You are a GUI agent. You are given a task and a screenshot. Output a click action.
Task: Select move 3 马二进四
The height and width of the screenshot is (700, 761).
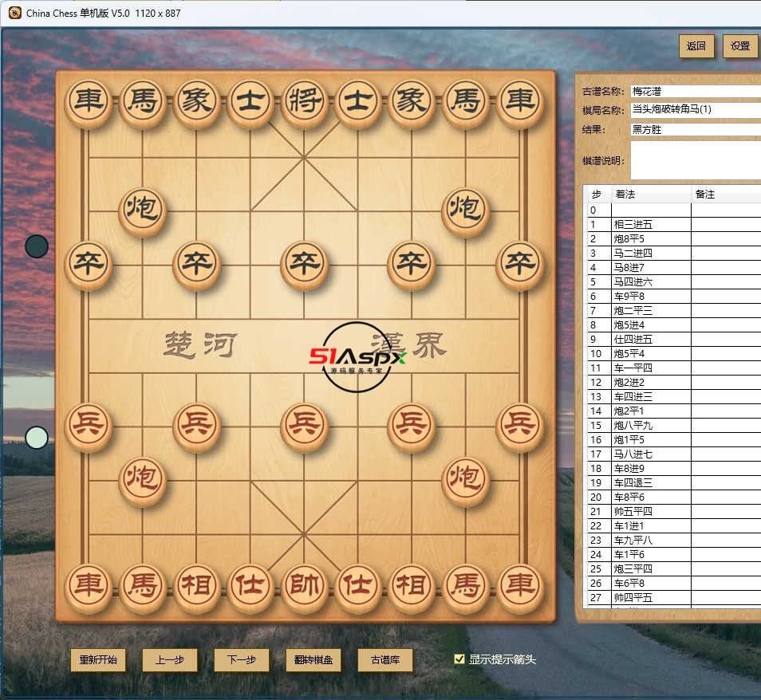(674, 253)
